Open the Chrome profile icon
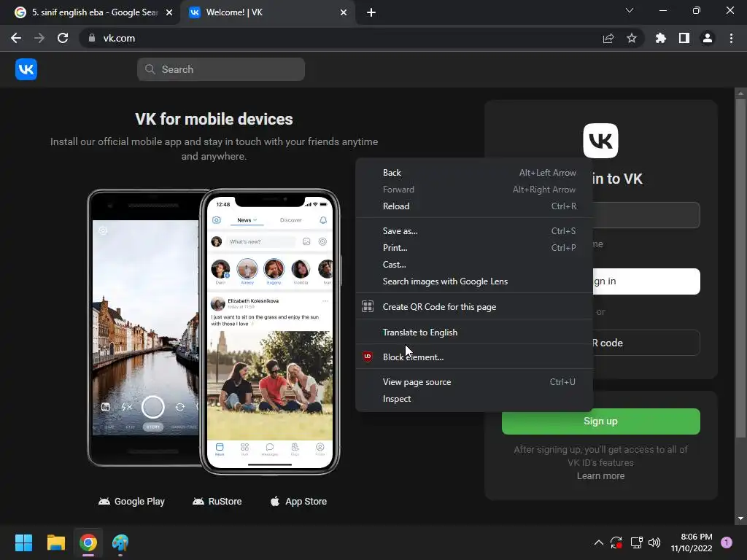The width and height of the screenshot is (747, 560). 708,38
